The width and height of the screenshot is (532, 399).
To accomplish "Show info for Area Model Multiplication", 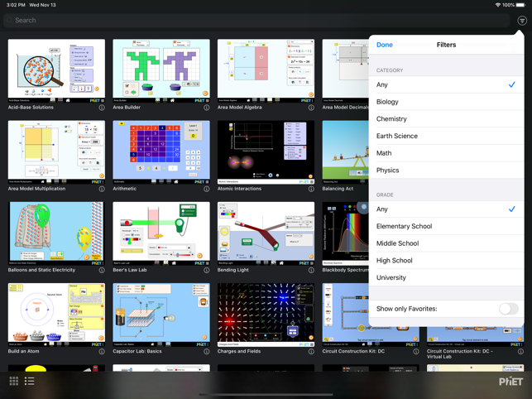I will pyautogui.click(x=102, y=189).
